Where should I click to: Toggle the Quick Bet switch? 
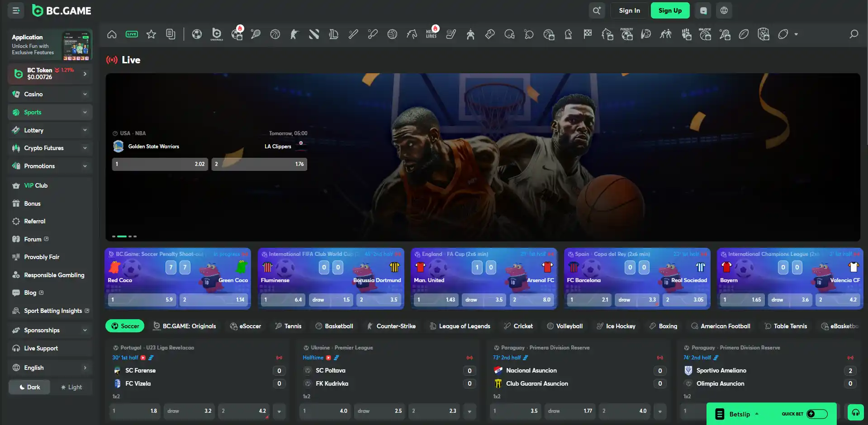(817, 414)
